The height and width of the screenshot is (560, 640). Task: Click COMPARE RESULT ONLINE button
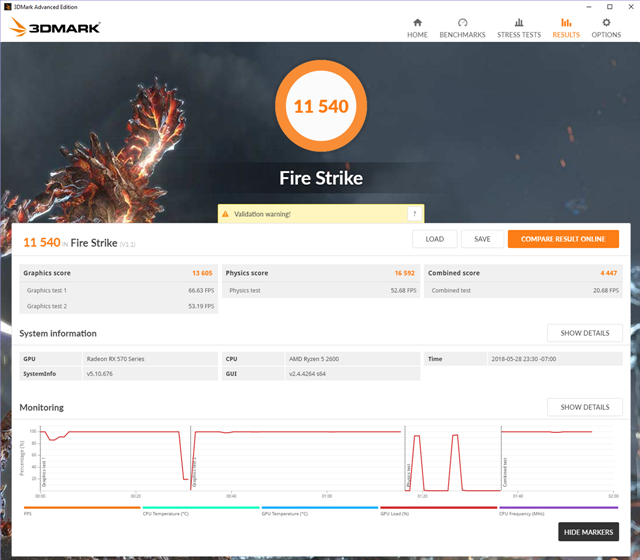563,239
